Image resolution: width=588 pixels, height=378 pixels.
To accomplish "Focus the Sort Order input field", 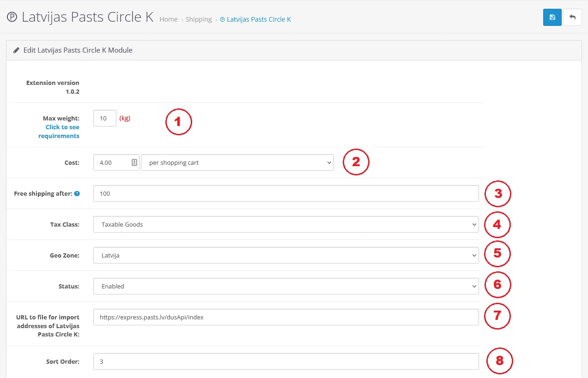I will point(285,361).
